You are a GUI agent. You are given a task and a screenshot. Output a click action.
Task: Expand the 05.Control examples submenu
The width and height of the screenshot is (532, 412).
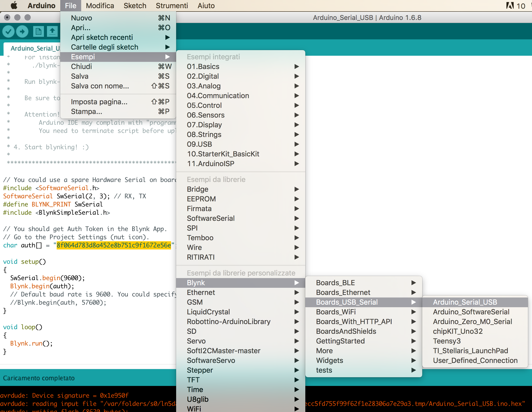(241, 105)
